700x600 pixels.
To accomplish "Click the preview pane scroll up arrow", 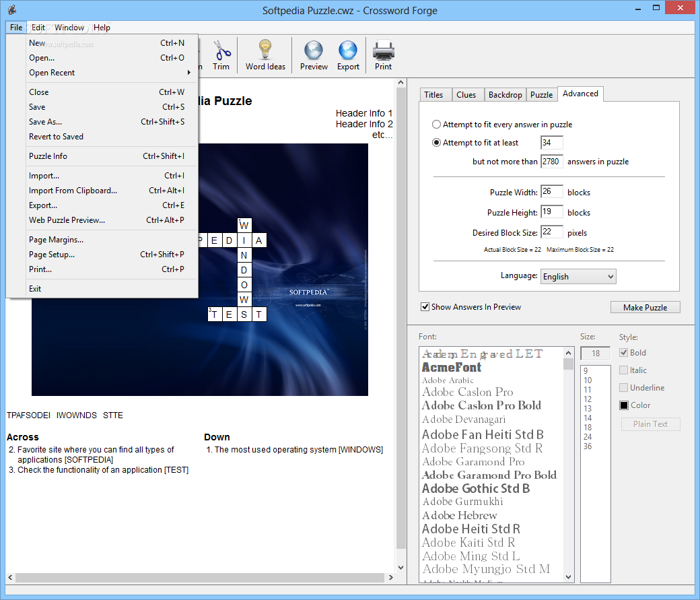I will coord(400,83).
